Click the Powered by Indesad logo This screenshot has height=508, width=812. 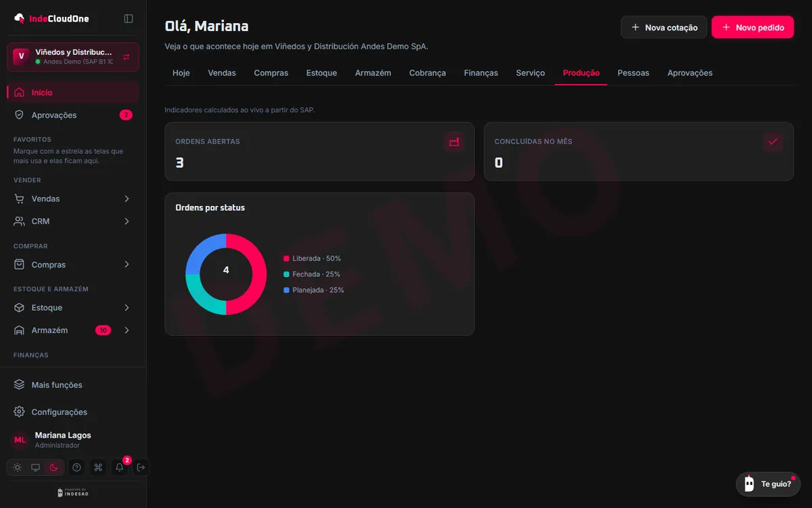click(73, 492)
